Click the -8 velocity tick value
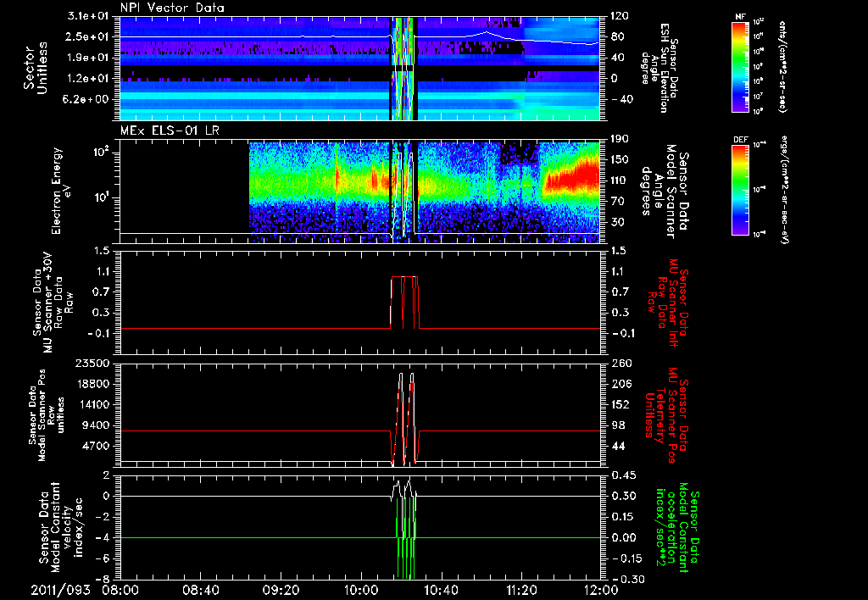The width and height of the screenshot is (868, 600). [x=103, y=580]
